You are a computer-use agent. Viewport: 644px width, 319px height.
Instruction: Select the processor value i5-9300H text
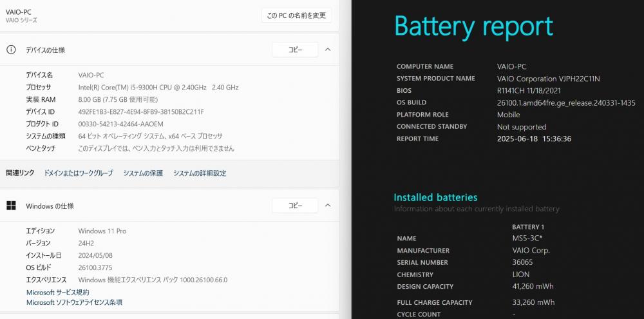tap(158, 87)
